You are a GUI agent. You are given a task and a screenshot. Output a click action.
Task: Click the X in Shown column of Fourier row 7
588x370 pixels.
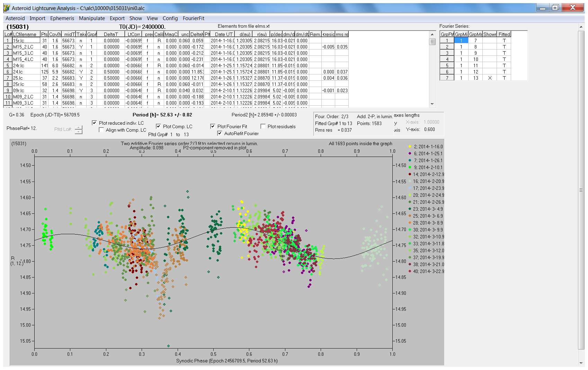490,78
